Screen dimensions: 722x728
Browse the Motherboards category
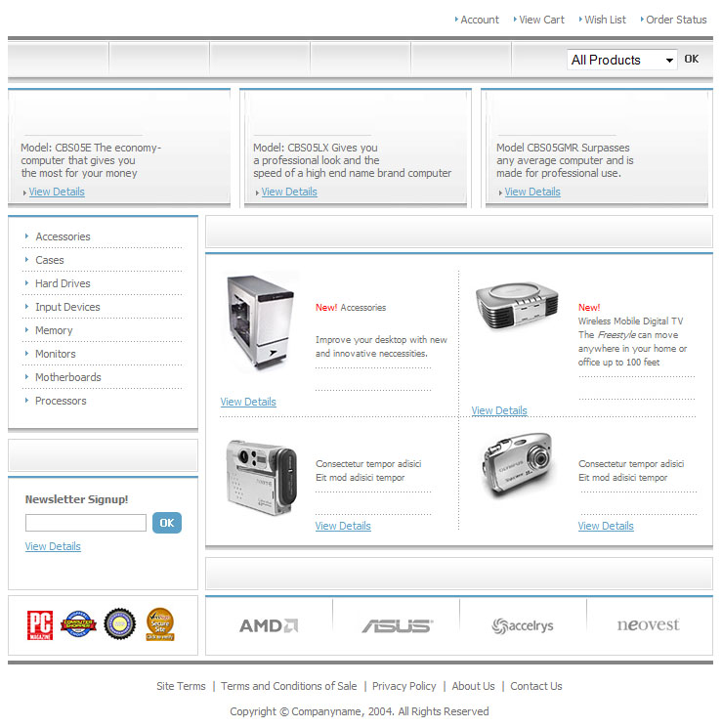68,377
